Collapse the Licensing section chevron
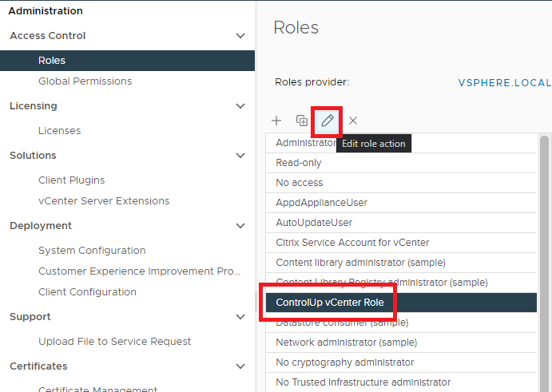 click(x=240, y=106)
